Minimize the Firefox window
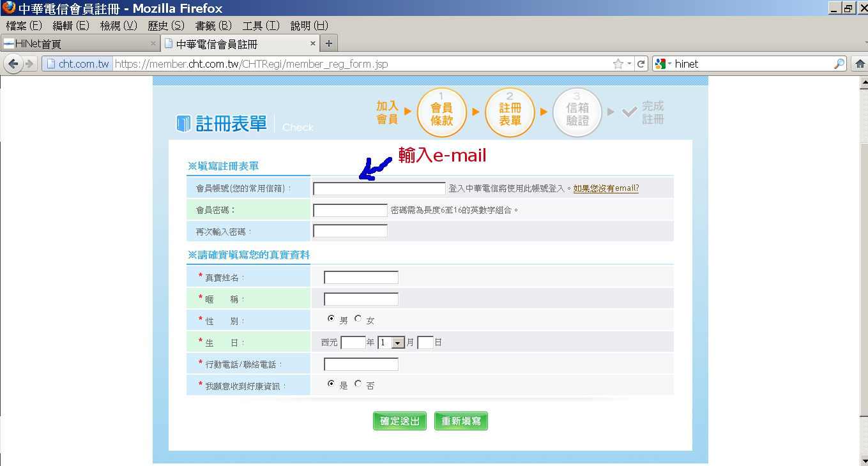 tap(835, 8)
